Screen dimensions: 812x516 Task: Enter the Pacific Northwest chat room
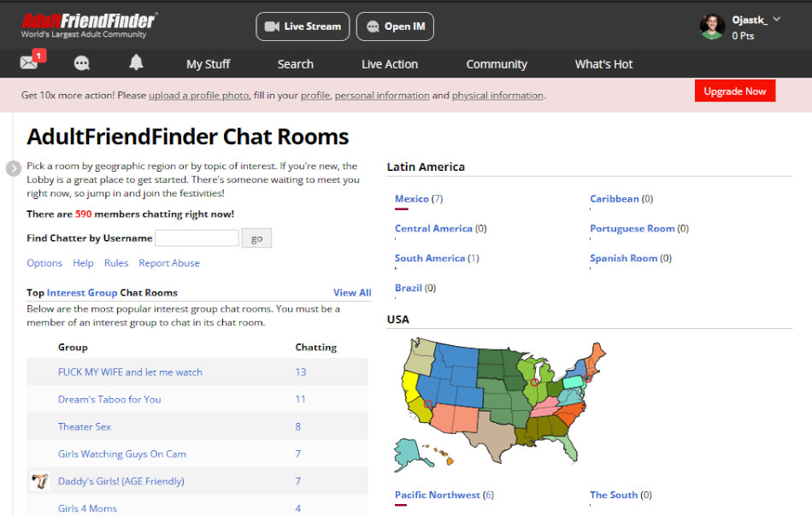pos(437,495)
